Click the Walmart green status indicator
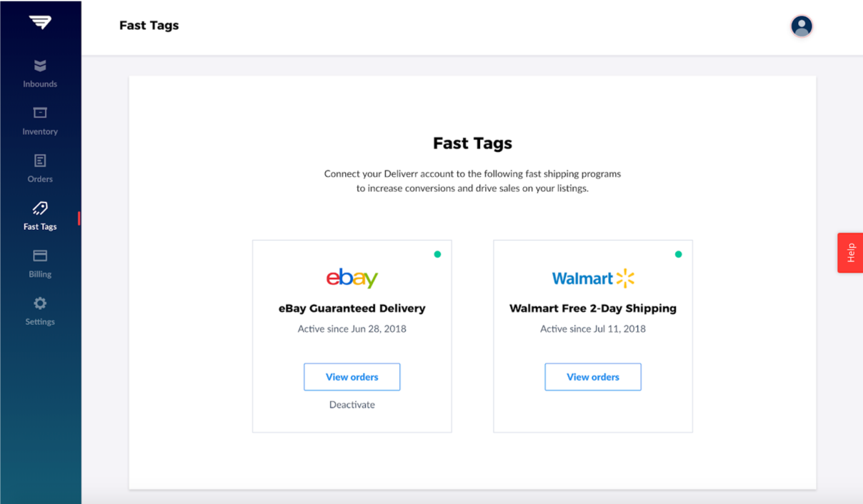 click(678, 254)
